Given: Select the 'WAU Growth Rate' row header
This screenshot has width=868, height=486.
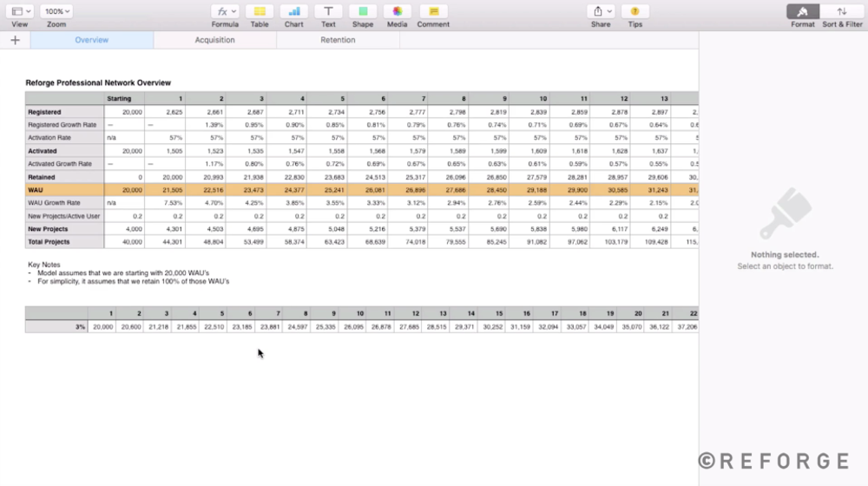Looking at the screenshot, I should (x=64, y=202).
